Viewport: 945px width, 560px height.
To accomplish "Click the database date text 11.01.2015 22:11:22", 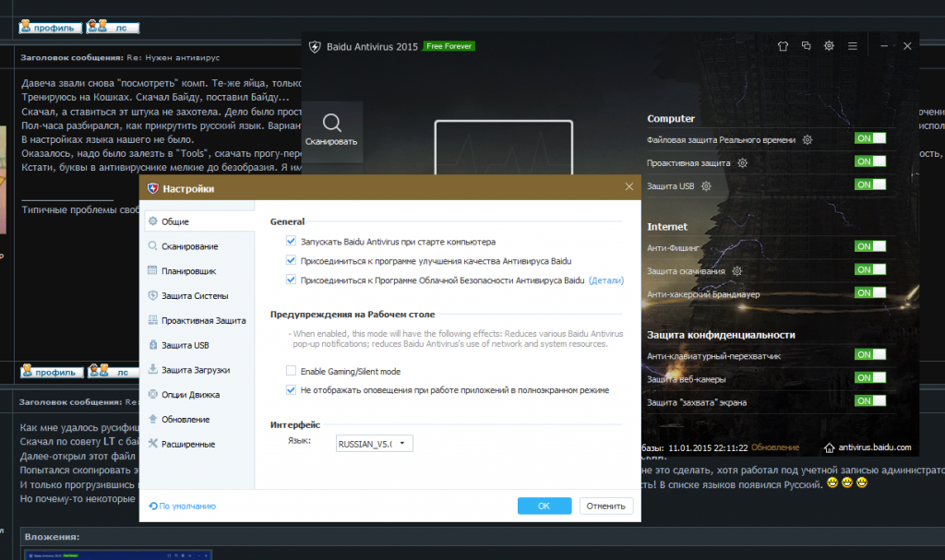I will tap(708, 447).
